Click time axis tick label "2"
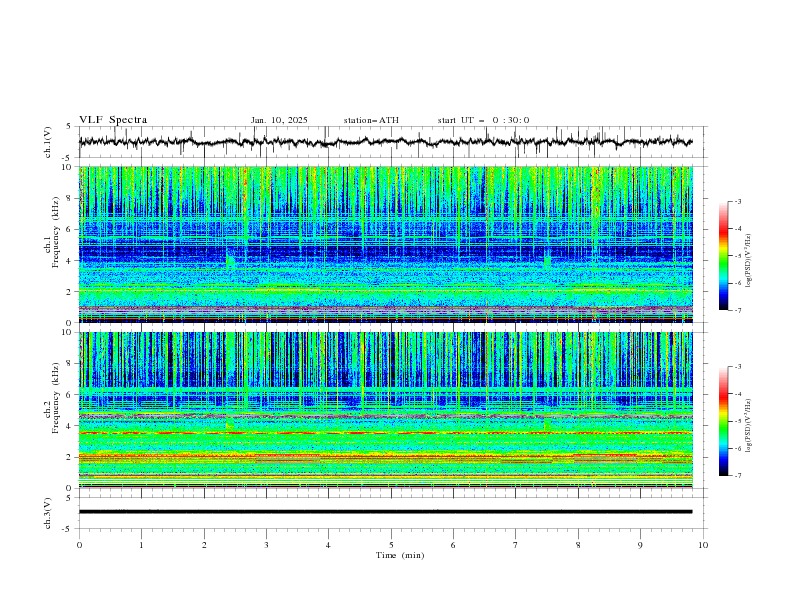Screen dimensions: 792x612 point(204,545)
